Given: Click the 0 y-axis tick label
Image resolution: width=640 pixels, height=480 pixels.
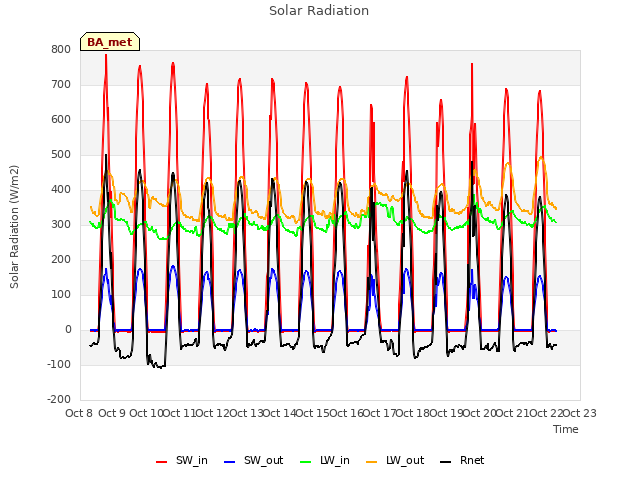Looking at the screenshot, I should [68, 330].
